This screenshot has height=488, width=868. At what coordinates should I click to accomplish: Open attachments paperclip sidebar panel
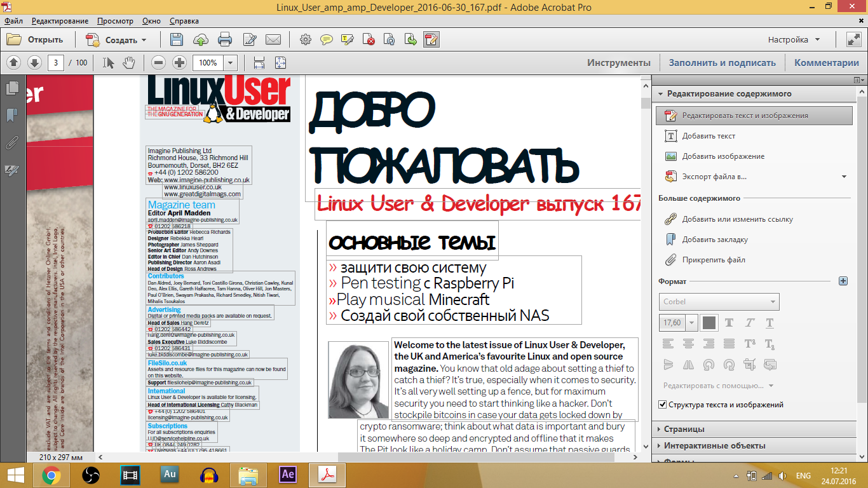[12, 142]
